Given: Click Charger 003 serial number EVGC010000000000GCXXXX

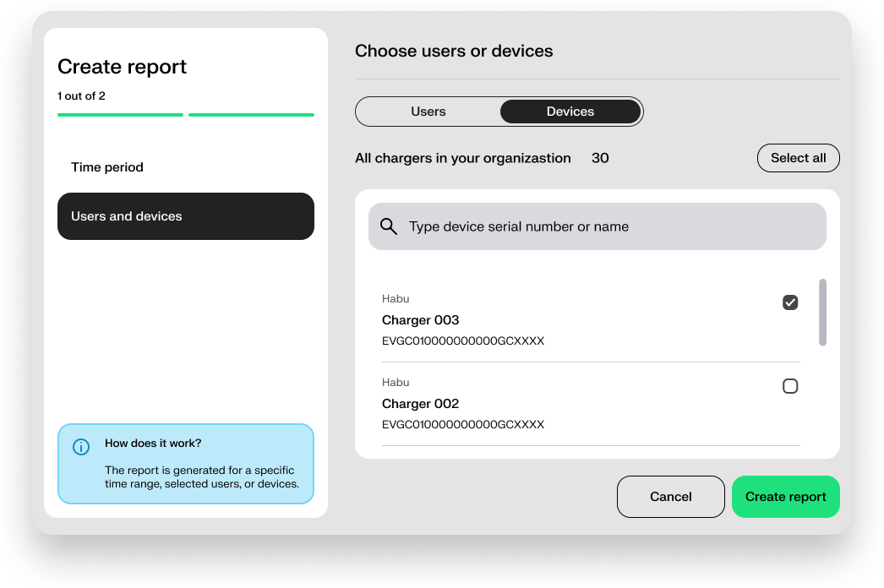Looking at the screenshot, I should coord(463,340).
